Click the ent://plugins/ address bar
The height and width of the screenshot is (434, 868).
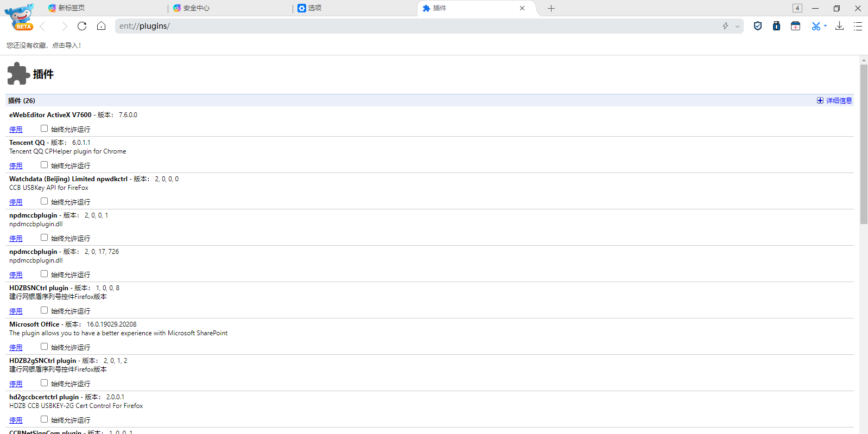[x=380, y=26]
